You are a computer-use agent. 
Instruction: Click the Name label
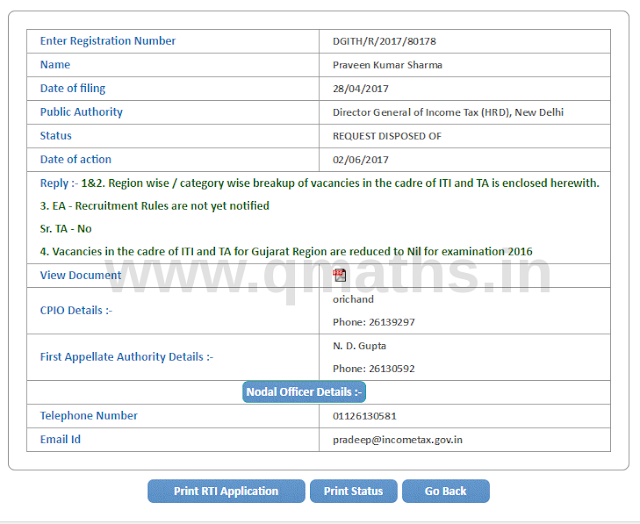[55, 65]
